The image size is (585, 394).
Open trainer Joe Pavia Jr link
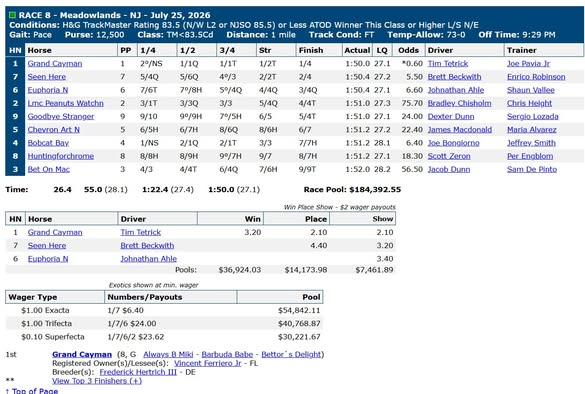tap(528, 63)
